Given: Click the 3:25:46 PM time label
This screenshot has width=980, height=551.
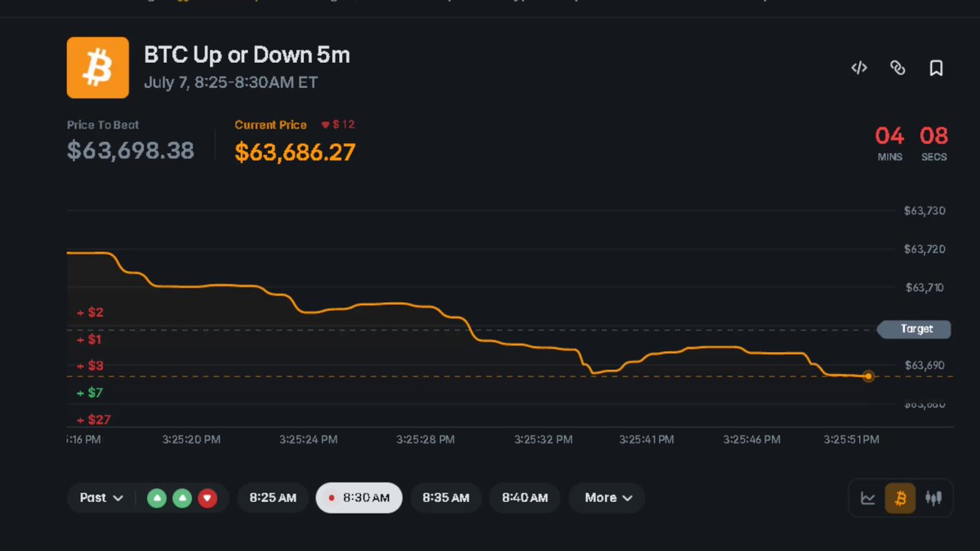Looking at the screenshot, I should 751,439.
